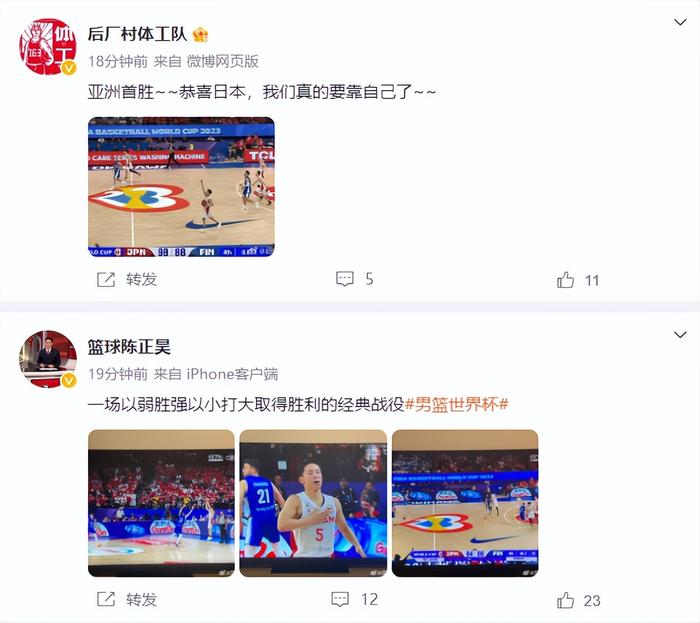Expand options chevron on first post
This screenshot has height=623, width=700.
click(680, 22)
